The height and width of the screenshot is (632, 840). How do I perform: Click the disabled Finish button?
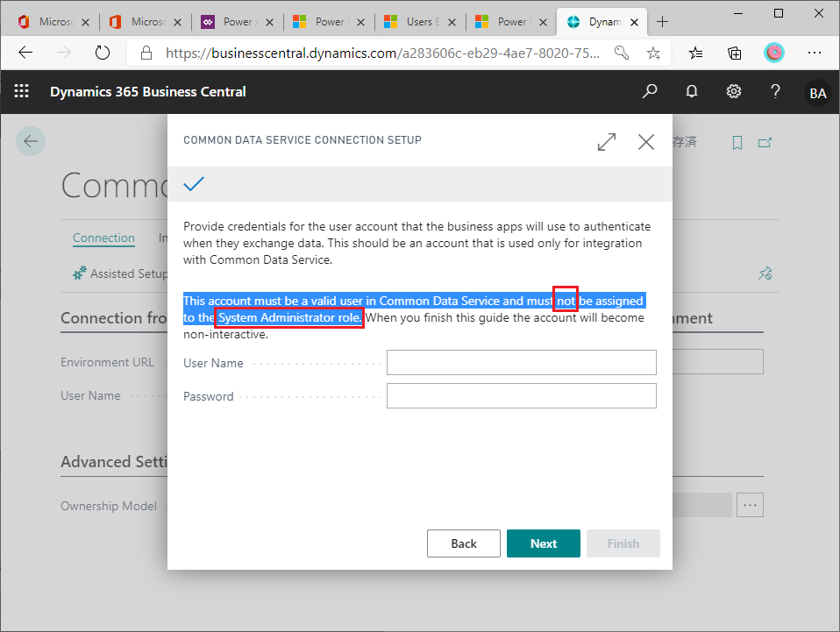tap(623, 543)
